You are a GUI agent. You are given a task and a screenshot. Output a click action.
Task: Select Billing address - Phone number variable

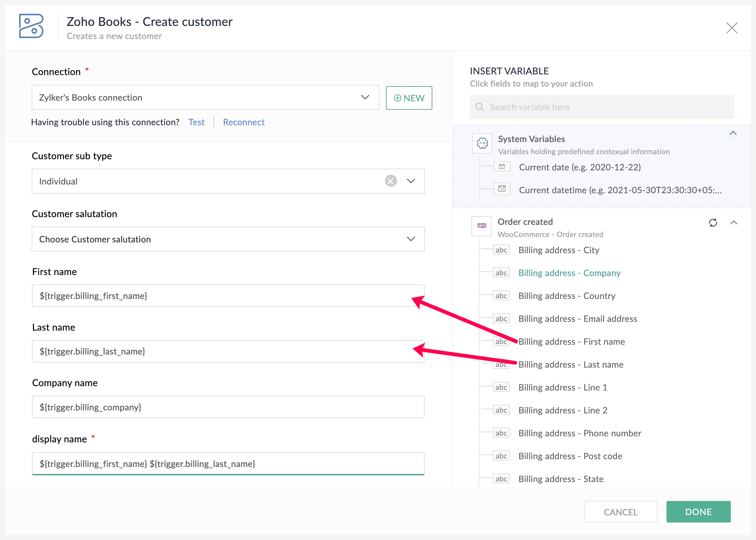(579, 433)
